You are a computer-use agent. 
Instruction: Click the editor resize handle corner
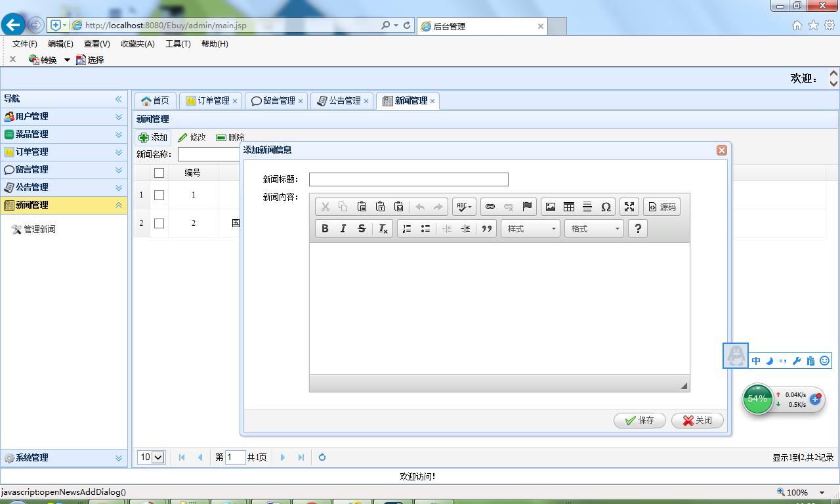[684, 386]
